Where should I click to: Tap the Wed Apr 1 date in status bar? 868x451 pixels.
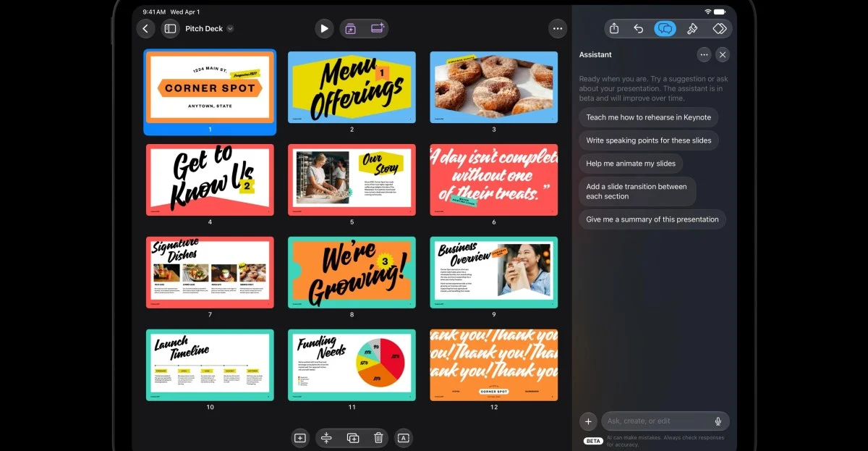(x=185, y=12)
